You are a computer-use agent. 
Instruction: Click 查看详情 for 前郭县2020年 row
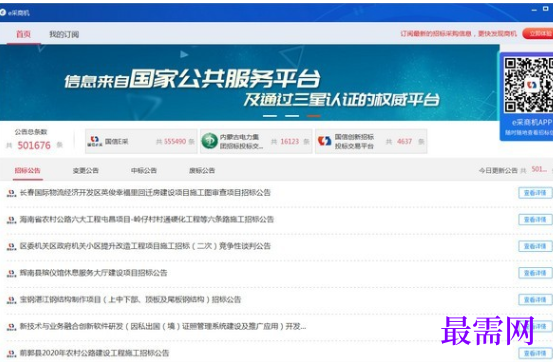[535, 353]
